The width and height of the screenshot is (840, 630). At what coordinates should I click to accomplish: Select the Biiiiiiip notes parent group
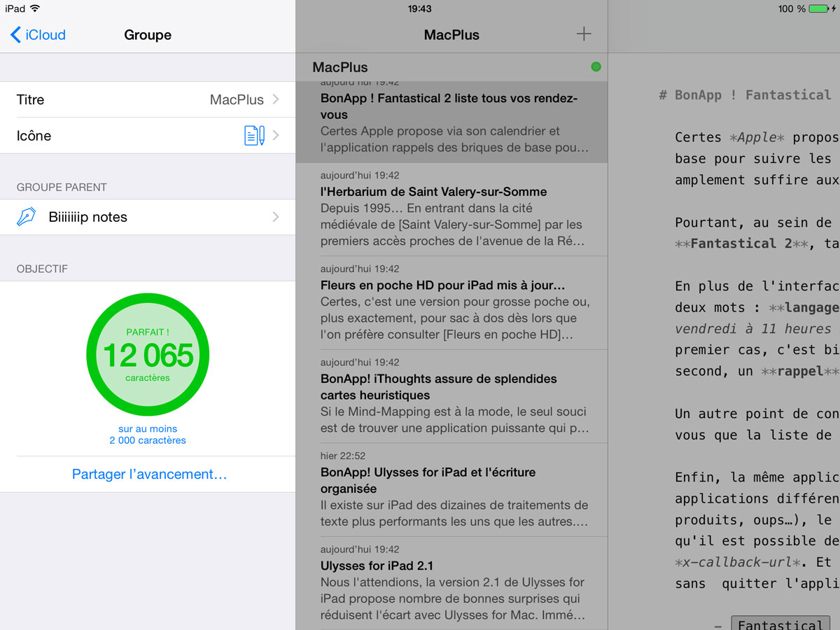148,217
